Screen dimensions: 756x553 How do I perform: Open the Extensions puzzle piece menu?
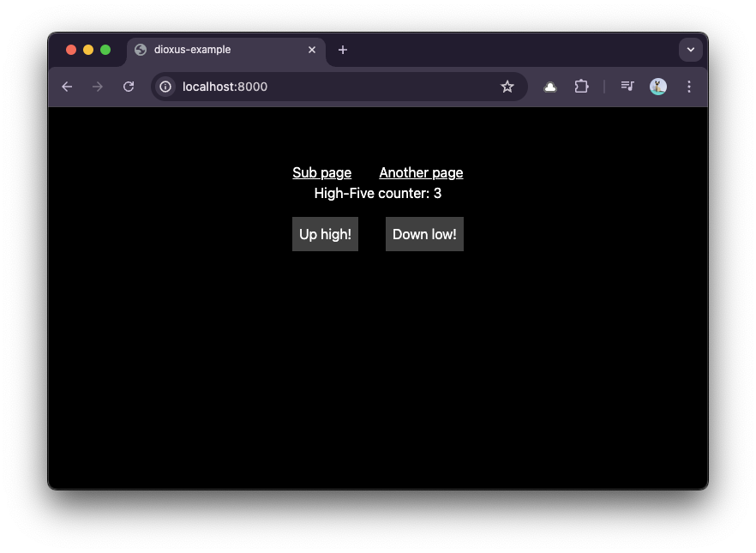click(581, 87)
